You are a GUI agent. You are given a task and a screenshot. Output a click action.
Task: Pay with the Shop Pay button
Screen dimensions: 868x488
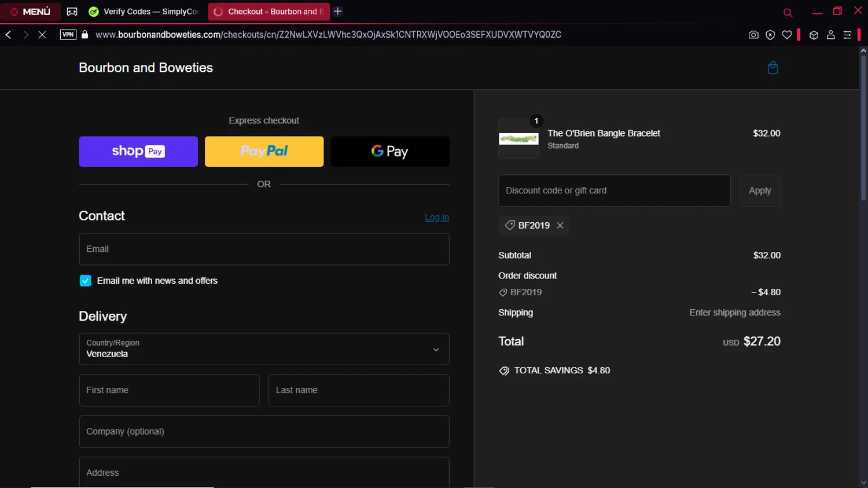138,152
